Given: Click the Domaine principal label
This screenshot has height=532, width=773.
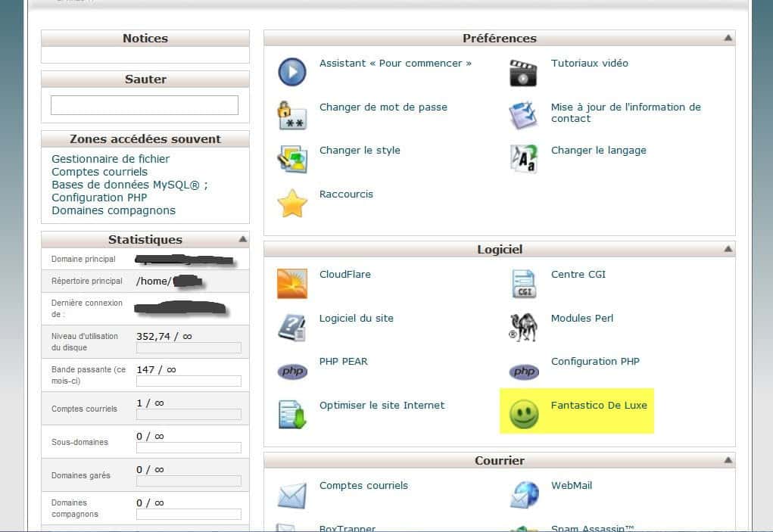Looking at the screenshot, I should point(83,259).
